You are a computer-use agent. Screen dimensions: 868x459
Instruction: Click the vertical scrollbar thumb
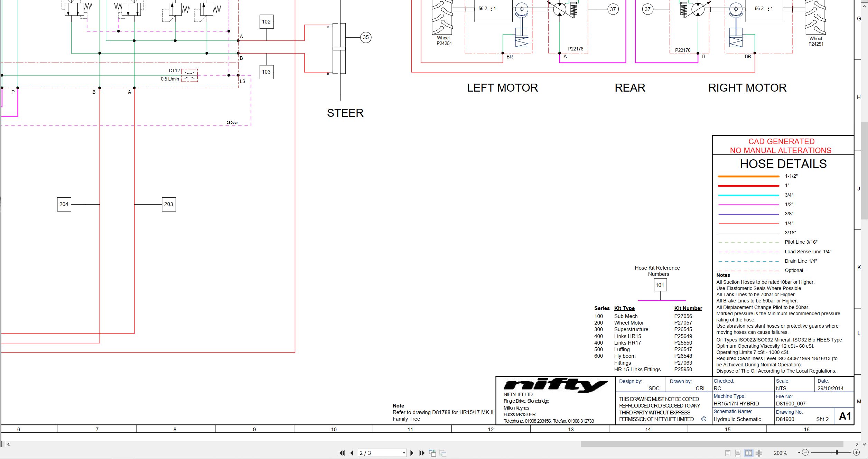point(865,170)
